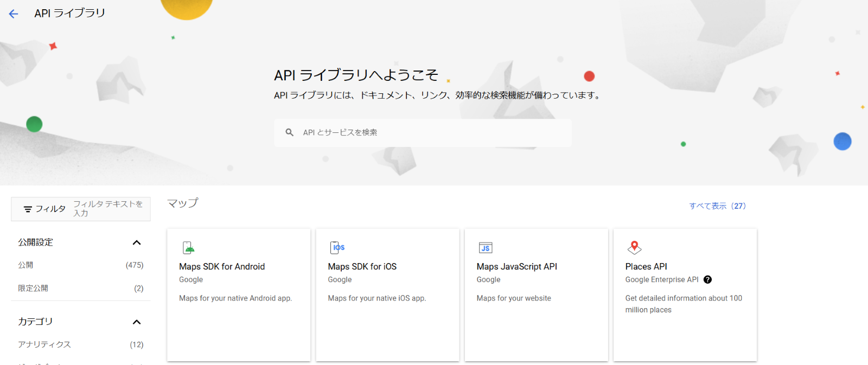Image resolution: width=868 pixels, height=365 pixels.
Task: Open the Google Enterprise API help icon
Action: [707, 280]
